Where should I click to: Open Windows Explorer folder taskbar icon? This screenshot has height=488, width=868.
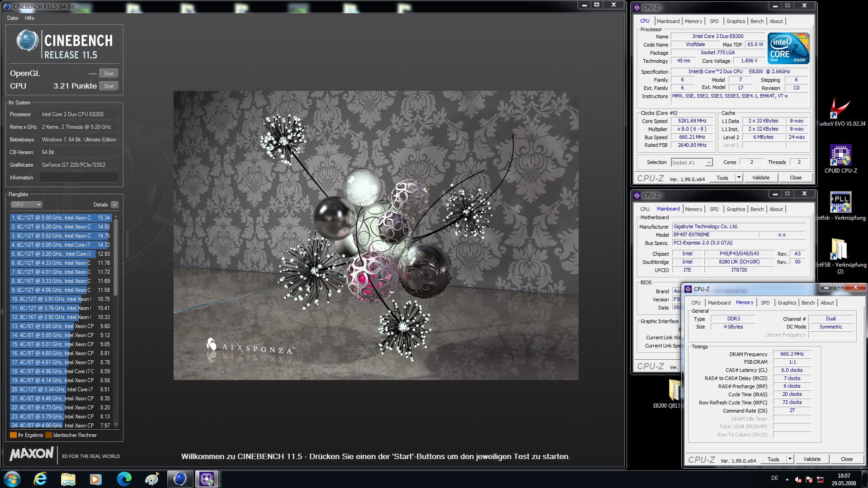pos(68,479)
